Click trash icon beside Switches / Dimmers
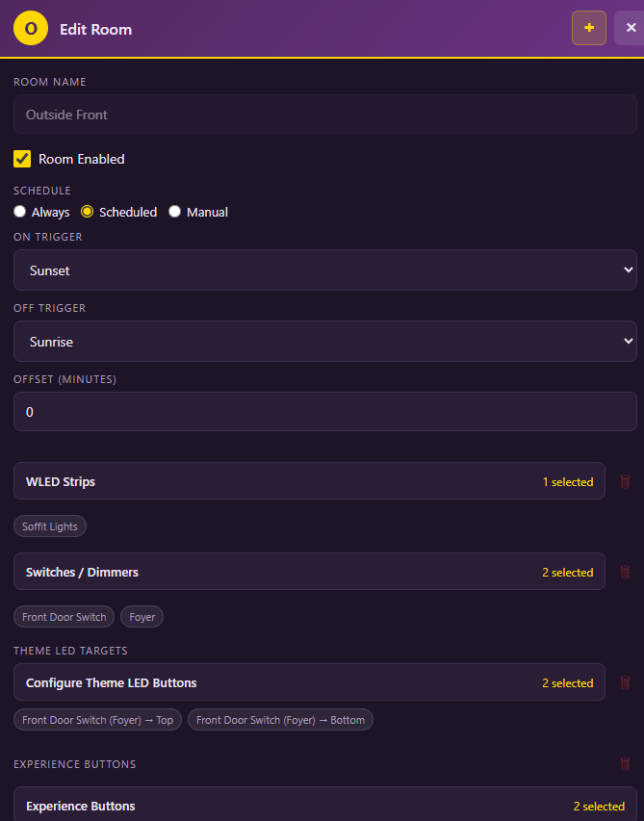 click(625, 572)
